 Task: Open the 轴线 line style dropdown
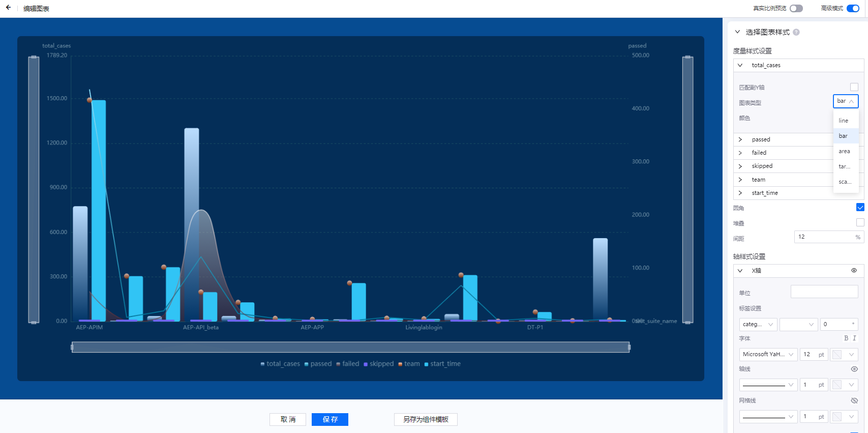pos(768,385)
